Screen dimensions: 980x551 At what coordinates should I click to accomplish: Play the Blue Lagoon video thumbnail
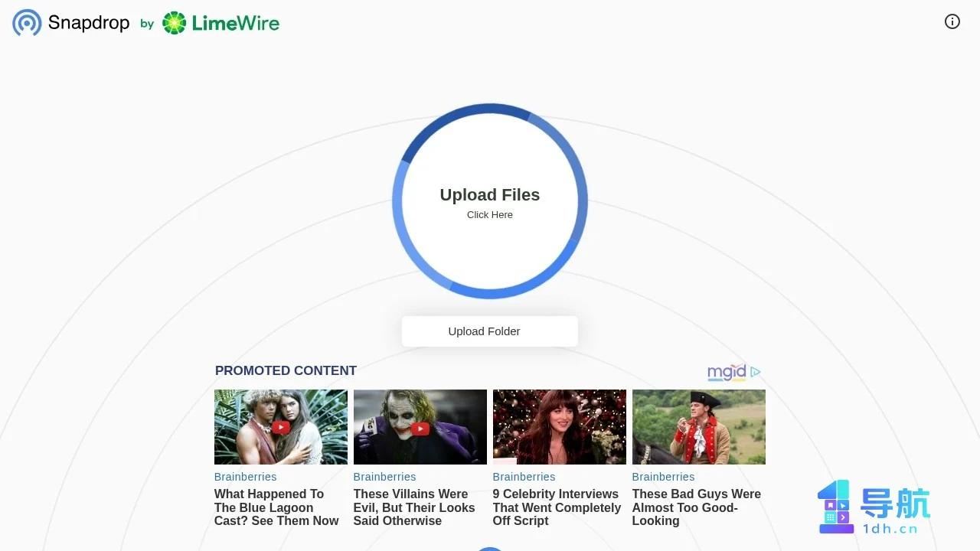tap(281, 427)
